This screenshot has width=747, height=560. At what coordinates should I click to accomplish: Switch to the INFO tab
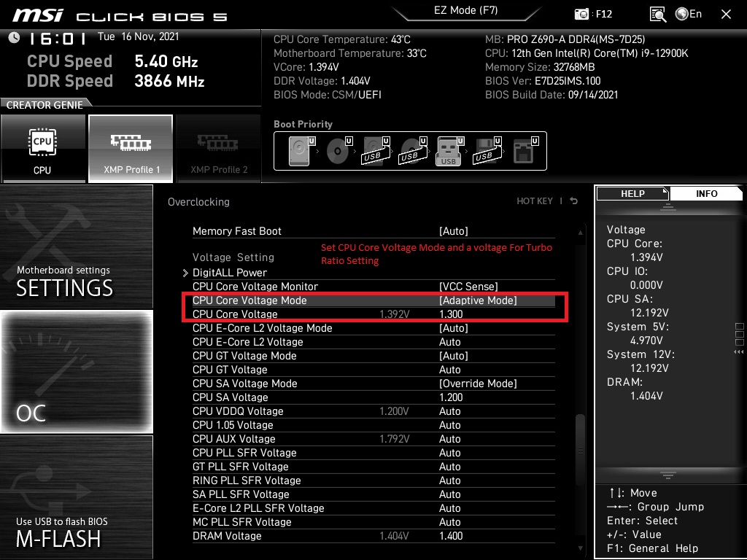click(706, 193)
